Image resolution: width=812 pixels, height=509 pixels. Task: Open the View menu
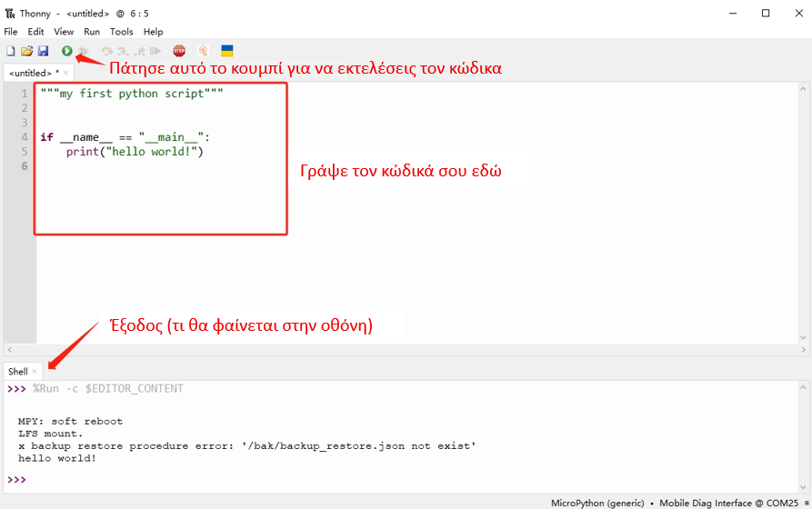click(x=64, y=32)
